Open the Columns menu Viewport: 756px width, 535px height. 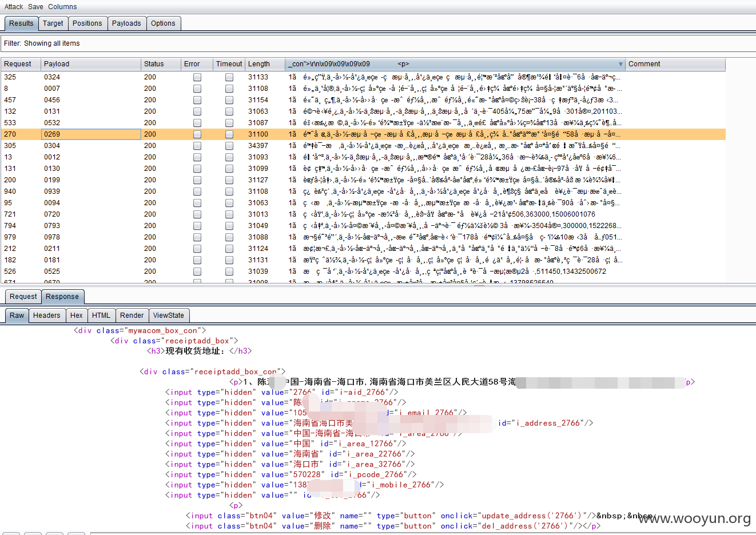(x=62, y=7)
